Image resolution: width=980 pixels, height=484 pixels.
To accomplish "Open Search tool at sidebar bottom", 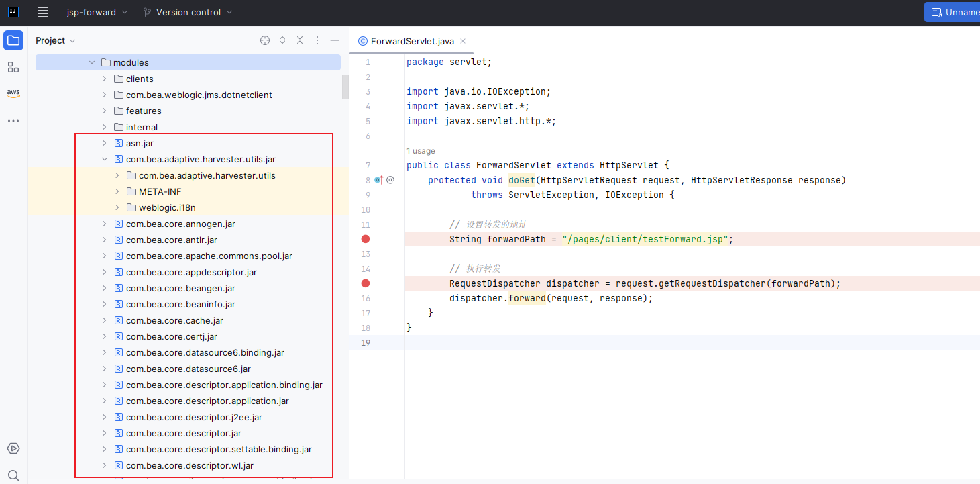I will pyautogui.click(x=13, y=475).
